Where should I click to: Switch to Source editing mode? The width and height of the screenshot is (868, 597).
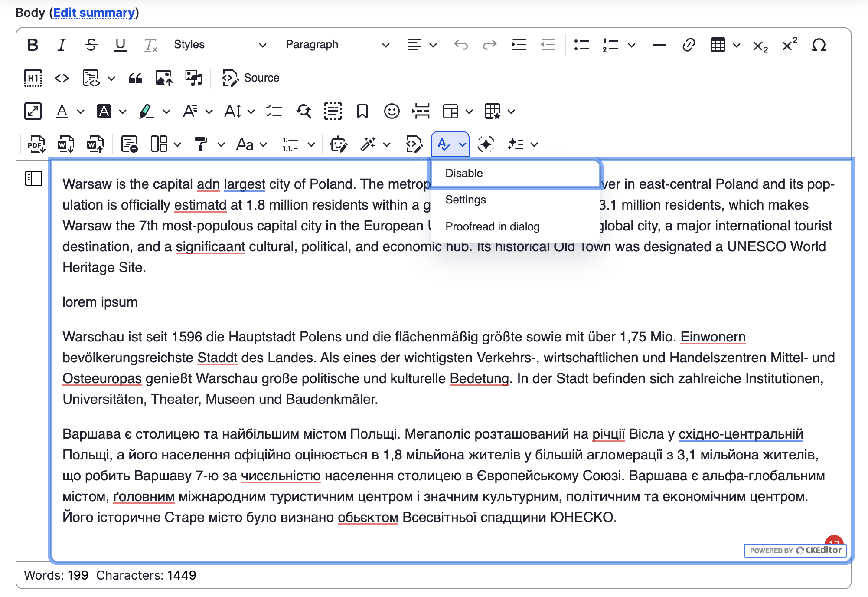tap(251, 78)
